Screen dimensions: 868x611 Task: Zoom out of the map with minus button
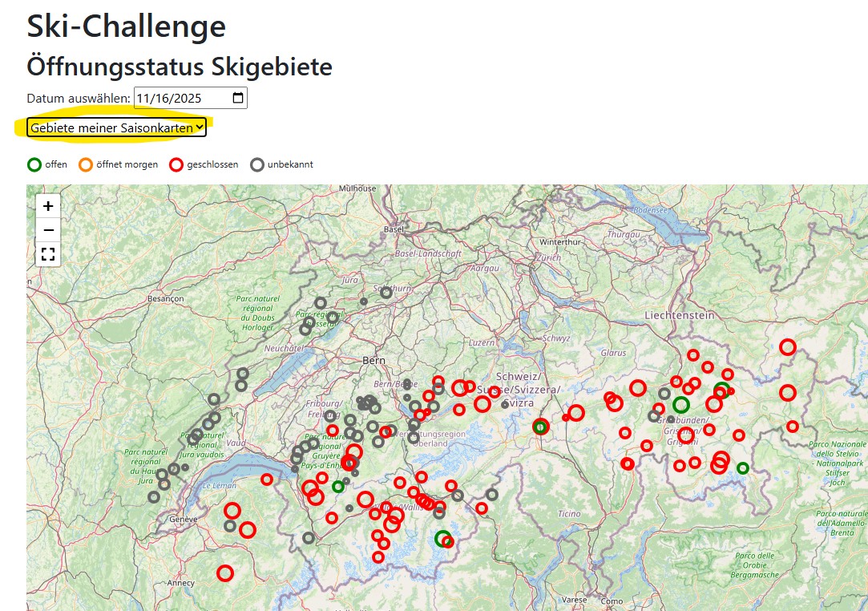[48, 230]
